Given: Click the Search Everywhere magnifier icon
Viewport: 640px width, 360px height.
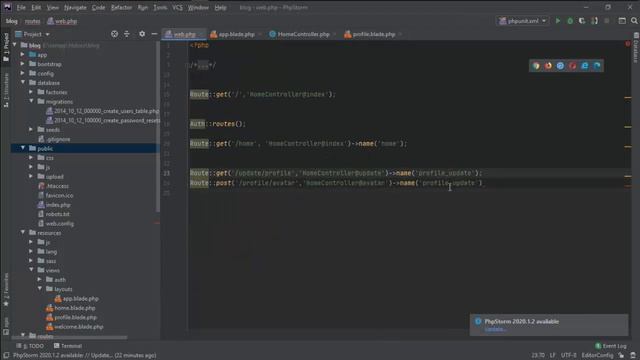Looking at the screenshot, I should coord(634,21).
